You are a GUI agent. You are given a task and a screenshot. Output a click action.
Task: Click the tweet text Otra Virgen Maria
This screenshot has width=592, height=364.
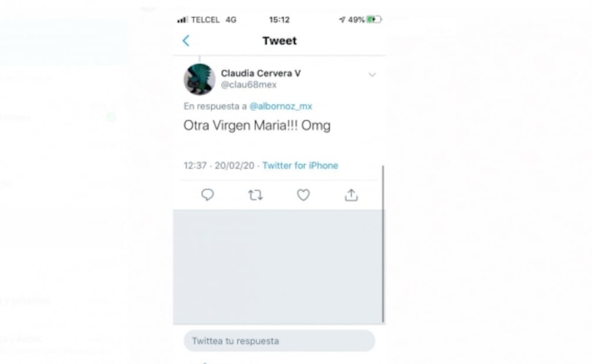click(257, 126)
